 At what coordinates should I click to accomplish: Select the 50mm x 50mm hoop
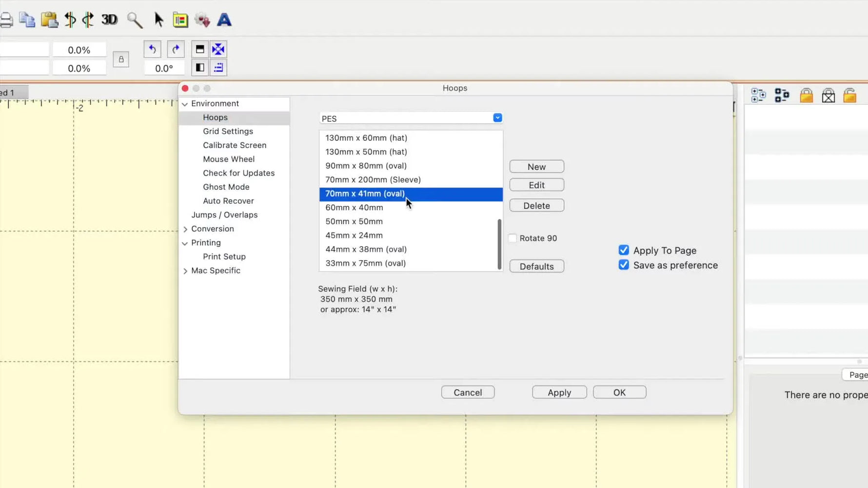[x=411, y=222]
